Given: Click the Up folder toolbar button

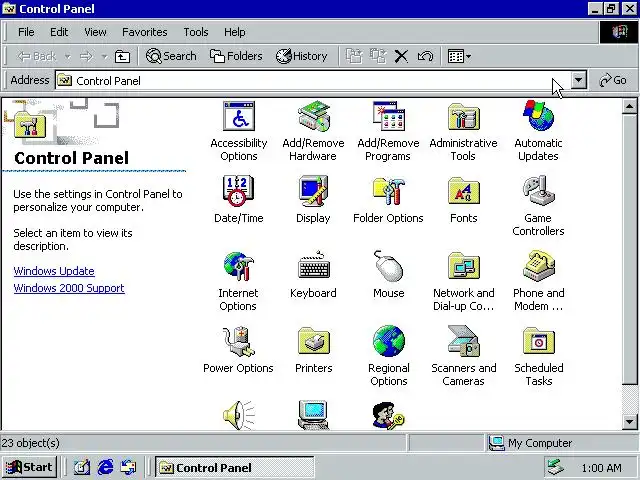Looking at the screenshot, I should (x=122, y=56).
